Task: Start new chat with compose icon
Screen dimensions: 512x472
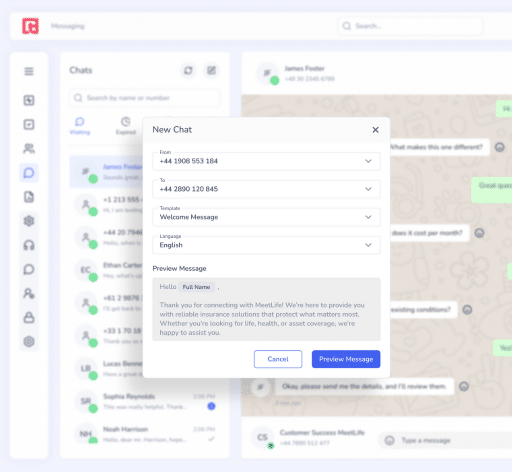Action: pos(212,70)
